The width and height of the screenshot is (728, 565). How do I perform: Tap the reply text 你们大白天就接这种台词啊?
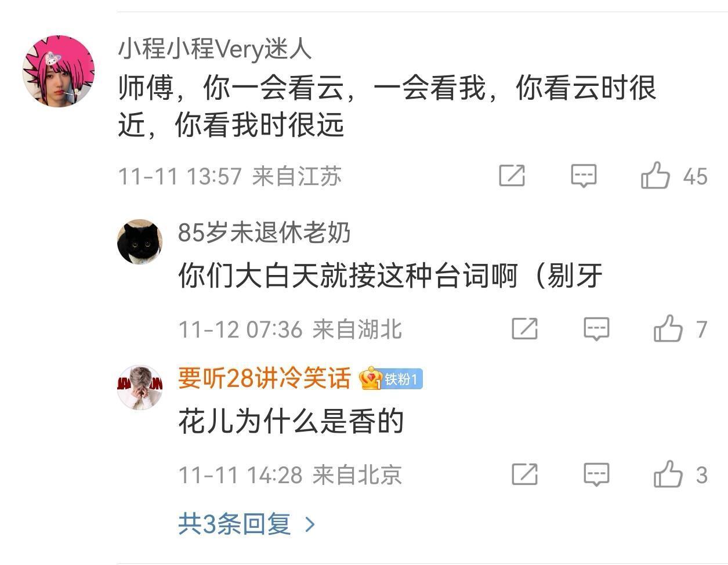(x=347, y=276)
